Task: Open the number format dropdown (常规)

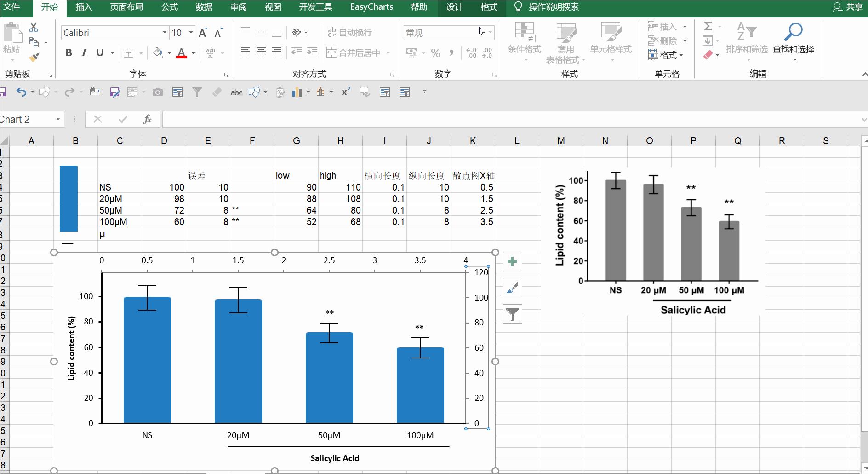Action: point(490,33)
